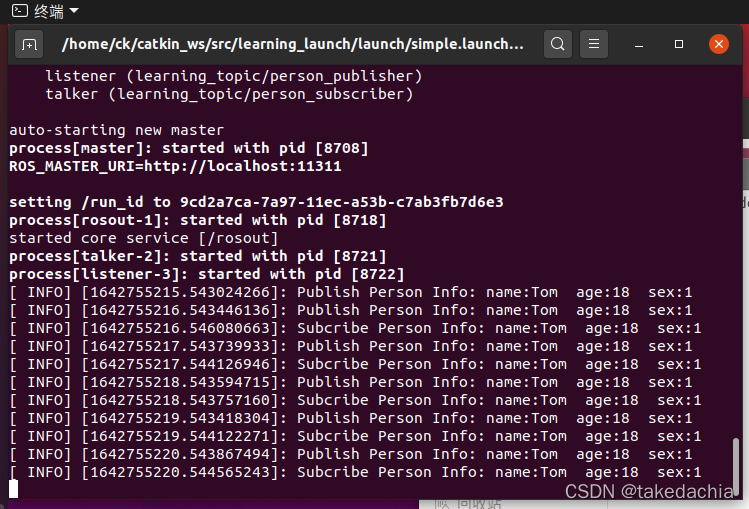Screen dimensions: 749x509
Task: Click log line with timestamp 1642755217.544126946
Action: coord(355,364)
